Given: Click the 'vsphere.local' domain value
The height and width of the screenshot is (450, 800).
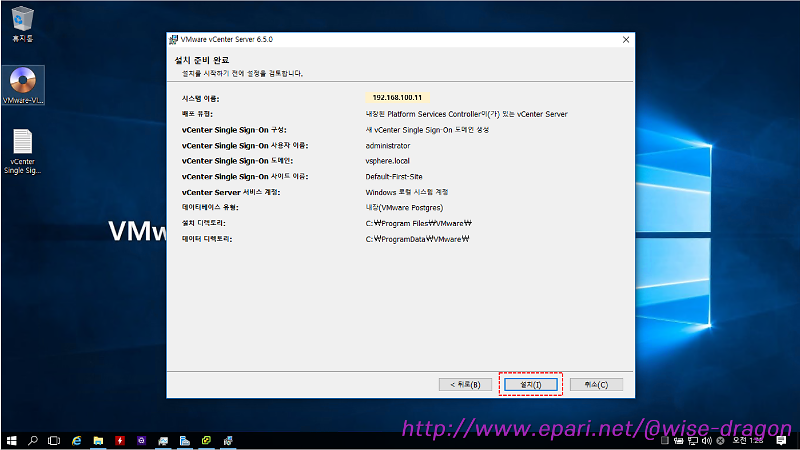Looking at the screenshot, I should point(387,161).
